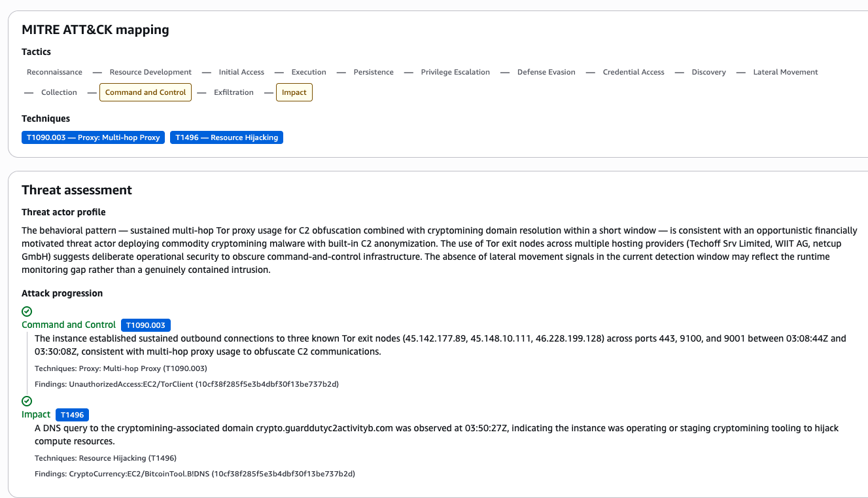Click the Reconnaissance tactic

[x=55, y=72]
